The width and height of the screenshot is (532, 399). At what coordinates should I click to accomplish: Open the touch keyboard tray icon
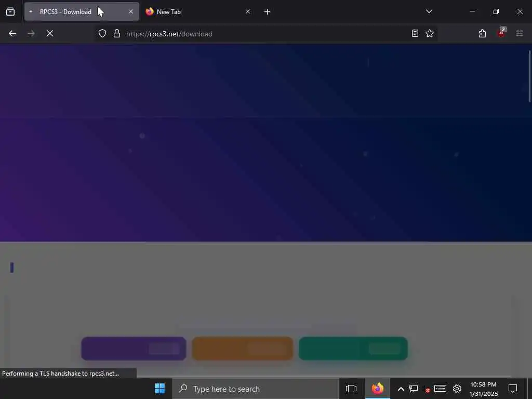point(440,389)
